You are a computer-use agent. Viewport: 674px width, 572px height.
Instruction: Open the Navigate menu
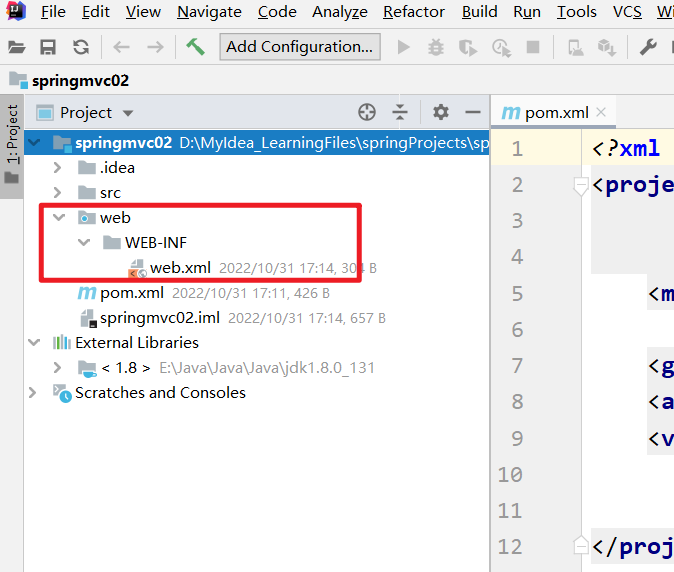point(209,12)
